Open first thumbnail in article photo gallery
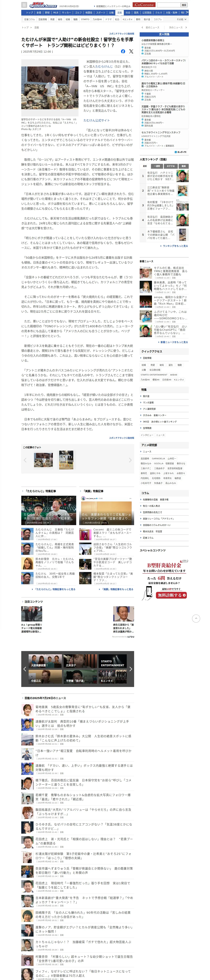 click(x=44, y=460)
